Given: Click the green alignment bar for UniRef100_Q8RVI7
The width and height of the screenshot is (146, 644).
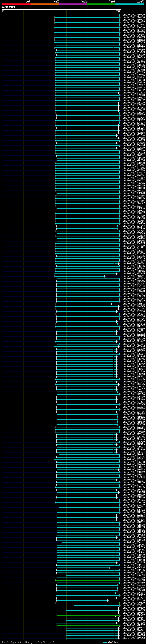Looking at the screenshot, I should [89, 615].
